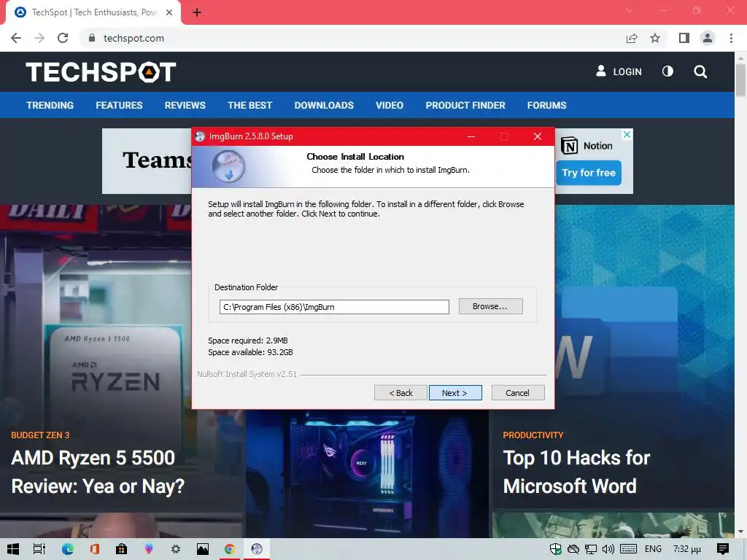
Task: View site info lock icon
Action: click(x=92, y=38)
